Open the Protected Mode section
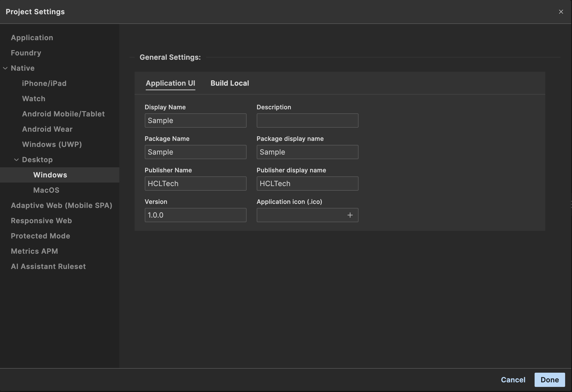This screenshot has height=392, width=572. (x=40, y=236)
